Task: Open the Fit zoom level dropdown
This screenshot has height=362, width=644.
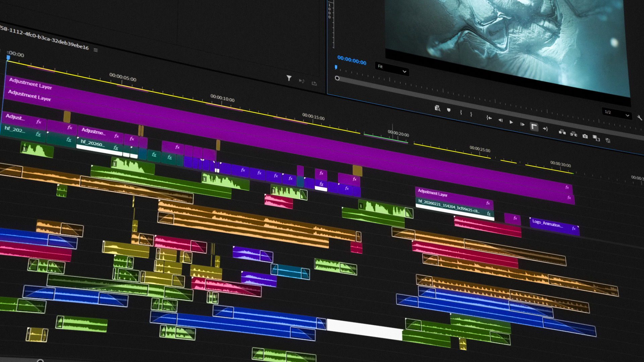Action: click(x=392, y=69)
